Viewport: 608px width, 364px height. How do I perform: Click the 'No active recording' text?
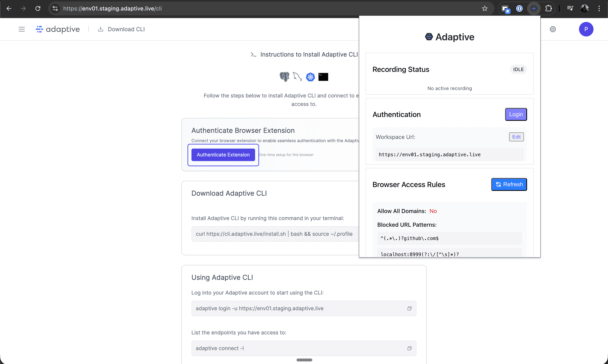[449, 88]
